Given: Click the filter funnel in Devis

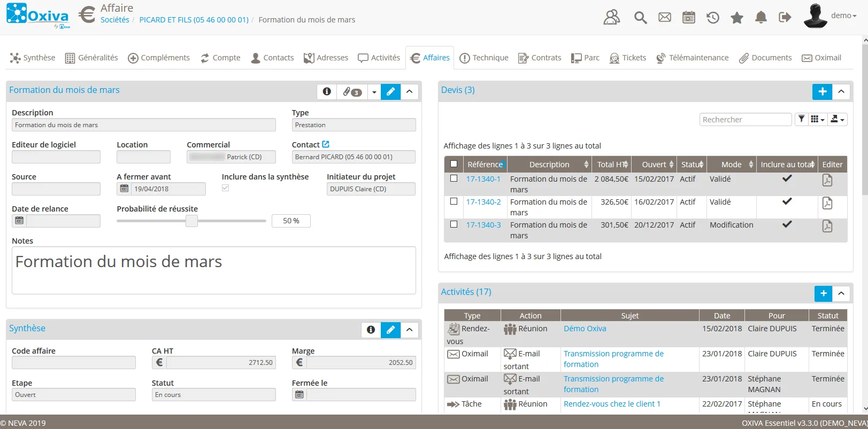Looking at the screenshot, I should (801, 119).
